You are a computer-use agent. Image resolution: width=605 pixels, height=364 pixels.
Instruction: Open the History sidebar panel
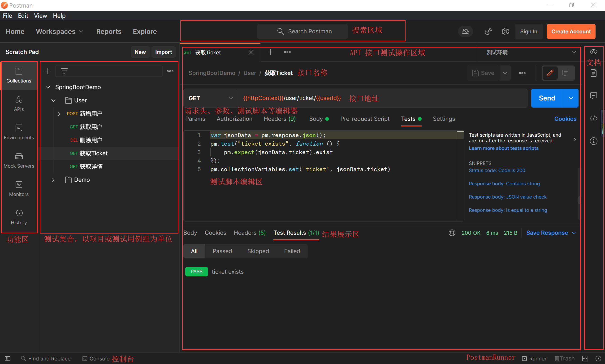[19, 217]
